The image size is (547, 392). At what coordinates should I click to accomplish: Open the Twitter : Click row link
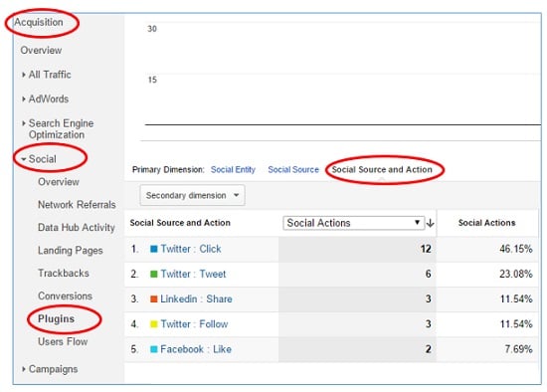(x=191, y=249)
